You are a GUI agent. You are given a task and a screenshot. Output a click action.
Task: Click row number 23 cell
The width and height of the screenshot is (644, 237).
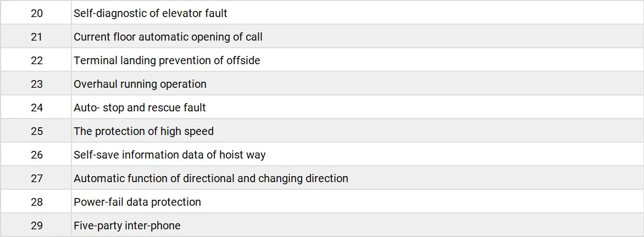pos(37,84)
